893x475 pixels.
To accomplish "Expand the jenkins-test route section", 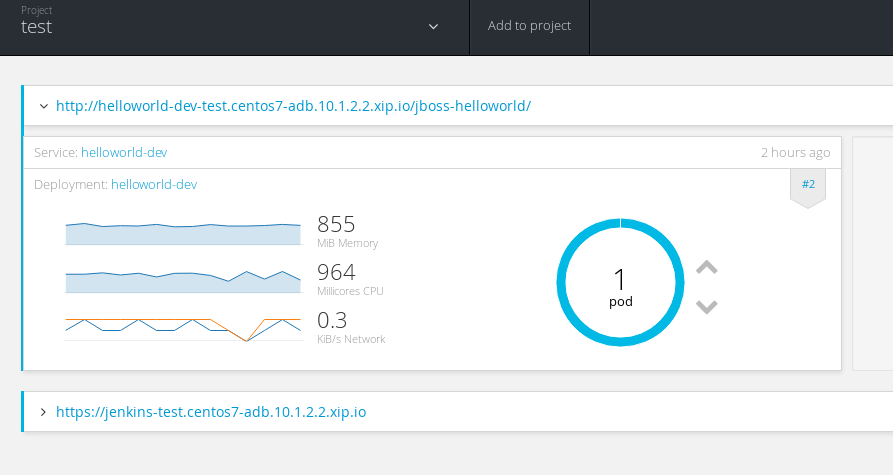I will (43, 412).
